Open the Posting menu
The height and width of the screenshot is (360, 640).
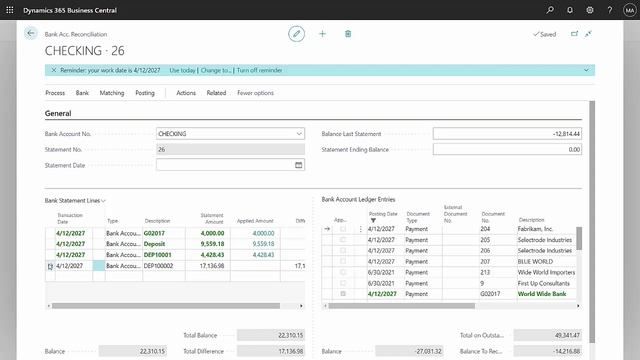(145, 93)
